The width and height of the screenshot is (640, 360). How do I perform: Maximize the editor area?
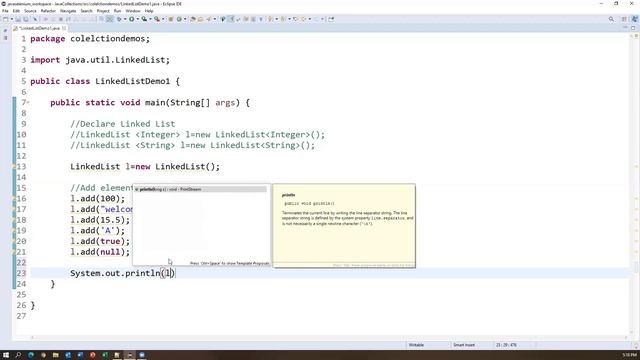633,28
